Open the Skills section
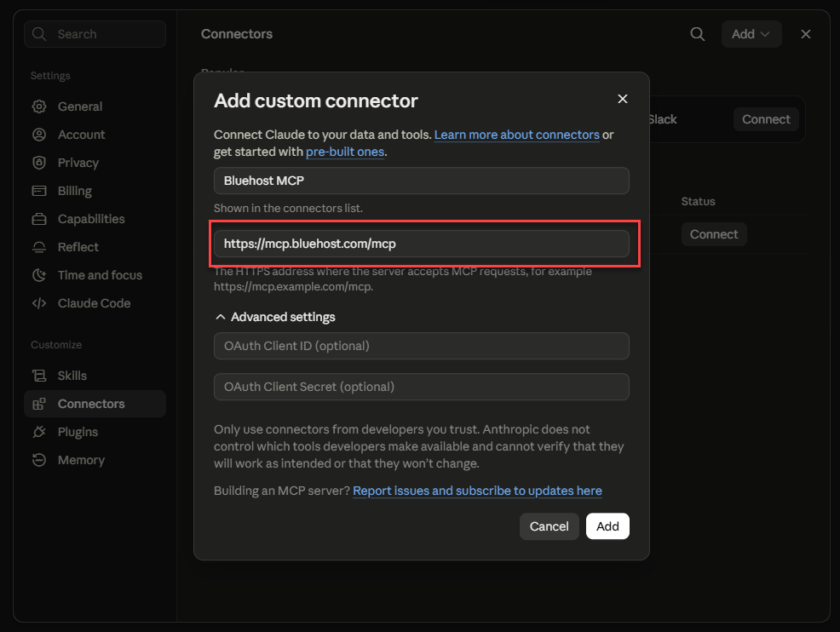The height and width of the screenshot is (632, 840). 95,376
